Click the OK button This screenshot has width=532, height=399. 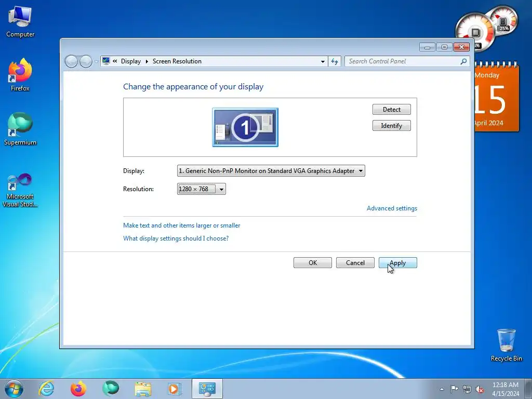[312, 262]
